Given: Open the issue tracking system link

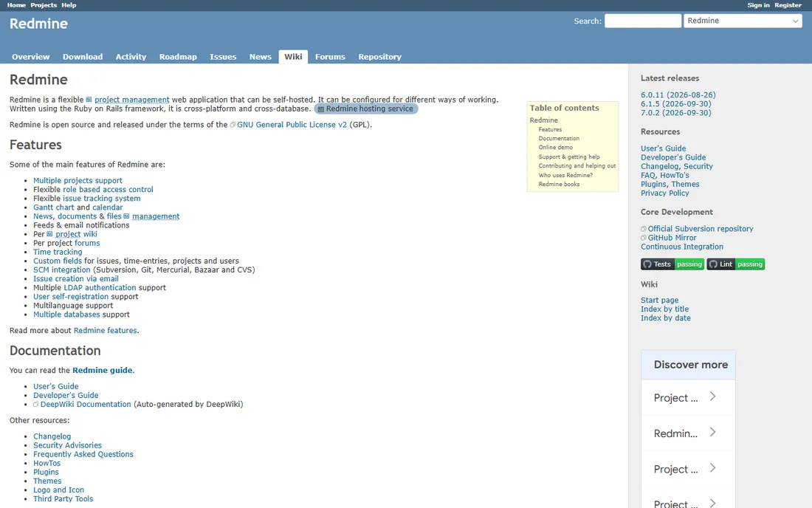Looking at the screenshot, I should tap(102, 199).
